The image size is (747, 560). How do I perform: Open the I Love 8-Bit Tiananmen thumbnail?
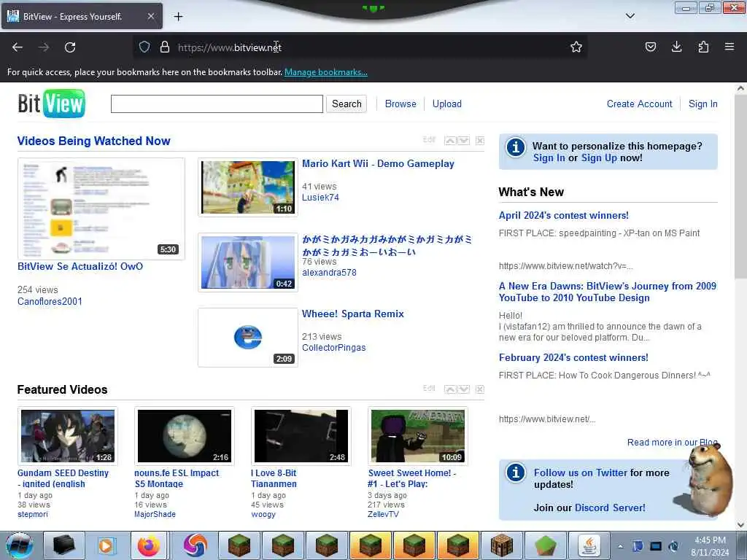tap(301, 436)
